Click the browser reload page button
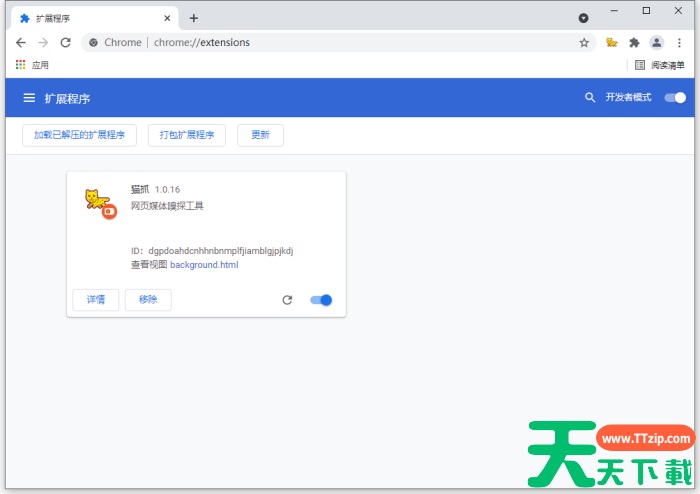The width and height of the screenshot is (700, 494). tap(66, 43)
